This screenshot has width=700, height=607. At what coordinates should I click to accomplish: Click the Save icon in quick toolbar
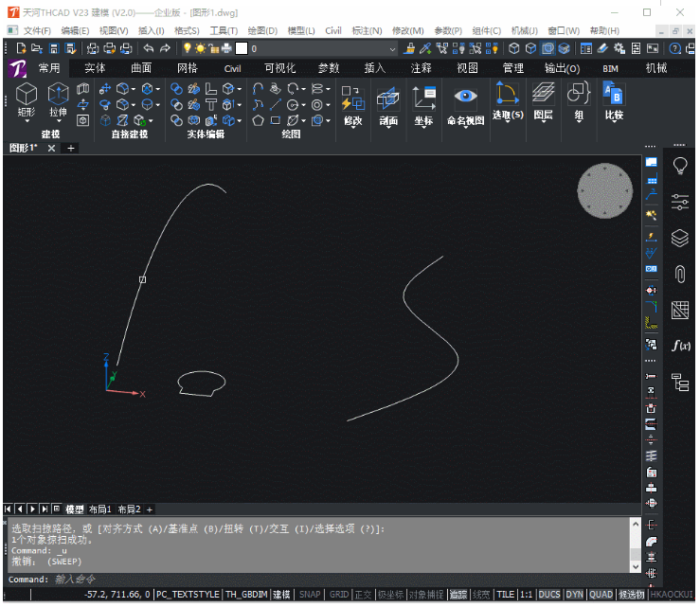pos(54,48)
